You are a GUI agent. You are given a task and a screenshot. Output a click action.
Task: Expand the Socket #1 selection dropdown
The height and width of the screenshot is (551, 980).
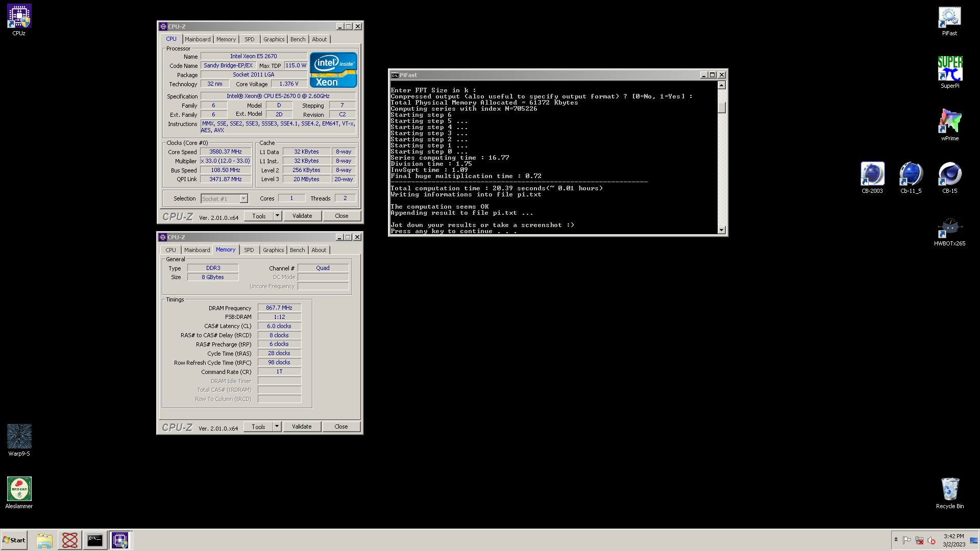click(243, 198)
